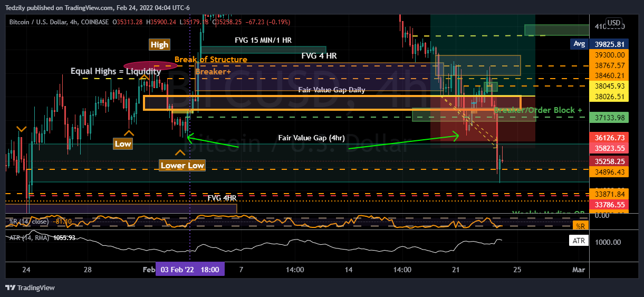Click the 24 date on the time axis
Viewport: 644px width, 297px height.
click(x=26, y=270)
